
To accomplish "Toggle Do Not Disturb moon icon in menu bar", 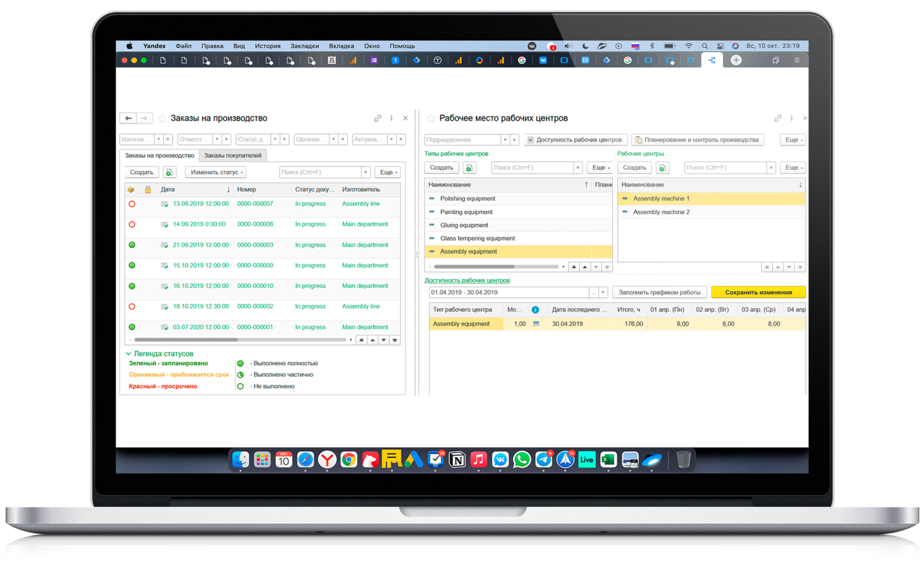I will pyautogui.click(x=585, y=46).
